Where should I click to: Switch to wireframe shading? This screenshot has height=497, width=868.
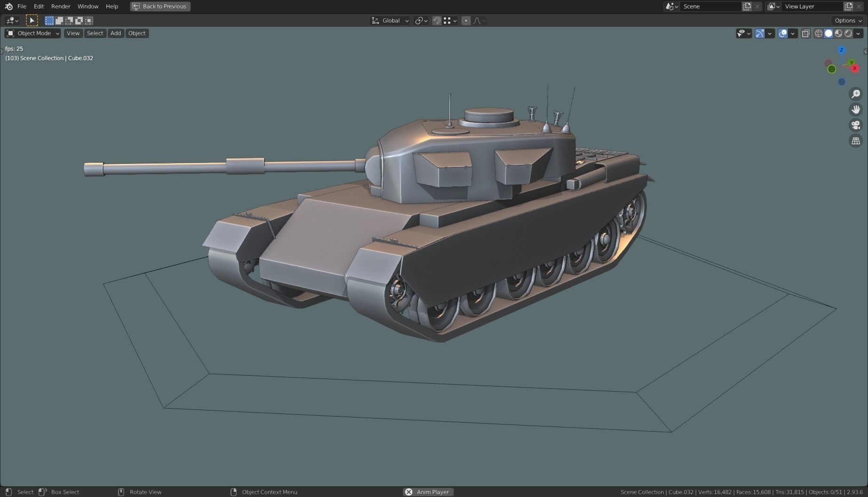(819, 33)
